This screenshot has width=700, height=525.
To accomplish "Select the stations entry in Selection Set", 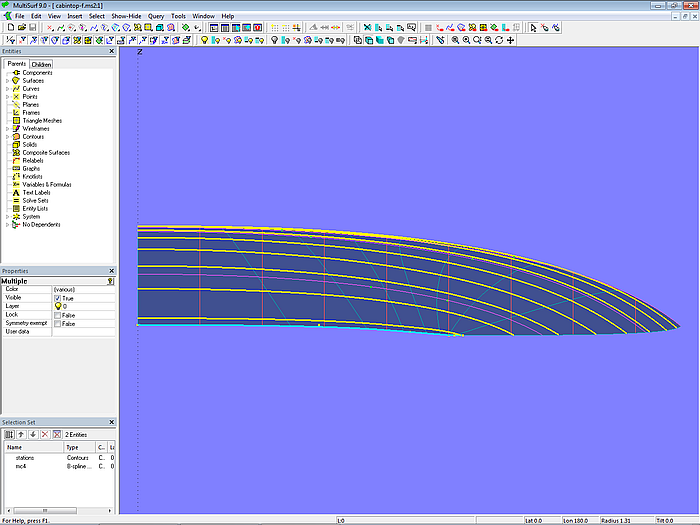I will (25, 457).
